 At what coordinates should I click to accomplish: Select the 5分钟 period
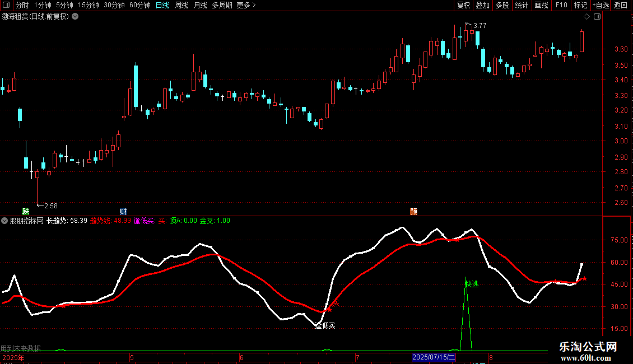click(64, 5)
